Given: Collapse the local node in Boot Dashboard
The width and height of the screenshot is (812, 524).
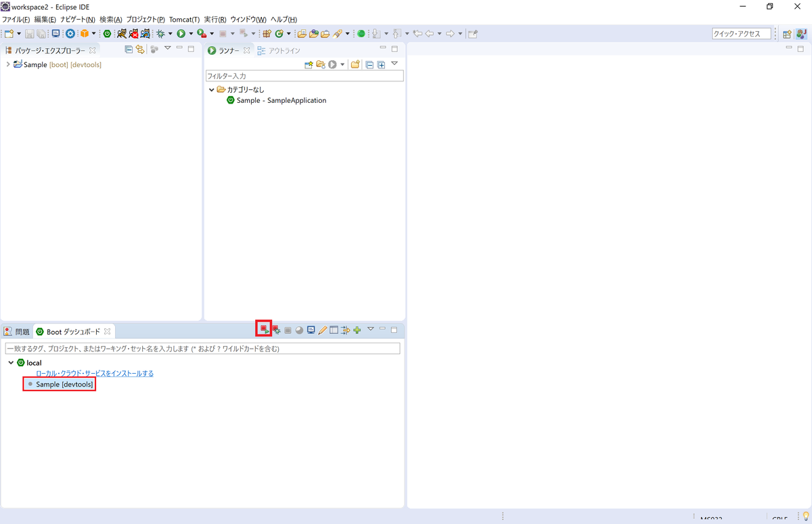Looking at the screenshot, I should tap(11, 363).
